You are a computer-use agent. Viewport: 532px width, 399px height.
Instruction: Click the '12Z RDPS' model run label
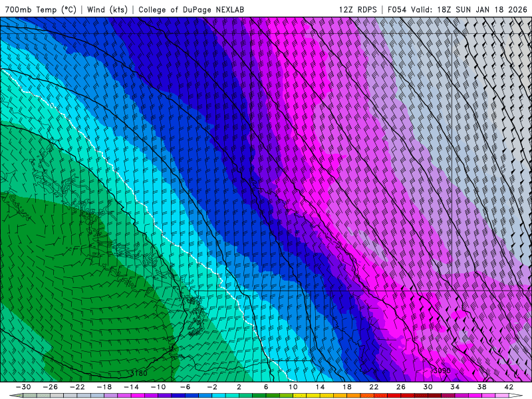tap(358, 9)
